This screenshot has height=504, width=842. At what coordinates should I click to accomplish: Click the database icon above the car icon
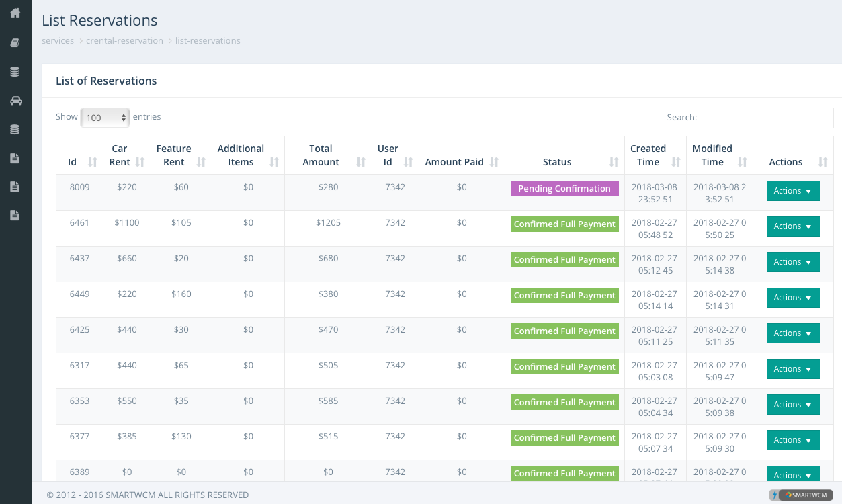(x=15, y=71)
